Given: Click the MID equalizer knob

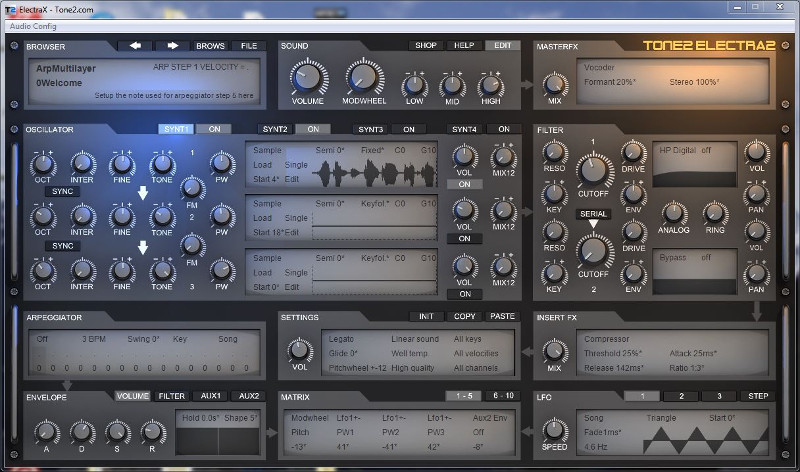Looking at the screenshot, I should [x=452, y=86].
